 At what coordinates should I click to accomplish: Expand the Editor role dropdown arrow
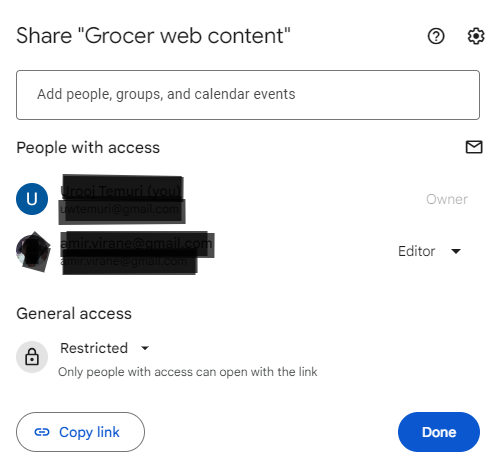pos(456,251)
